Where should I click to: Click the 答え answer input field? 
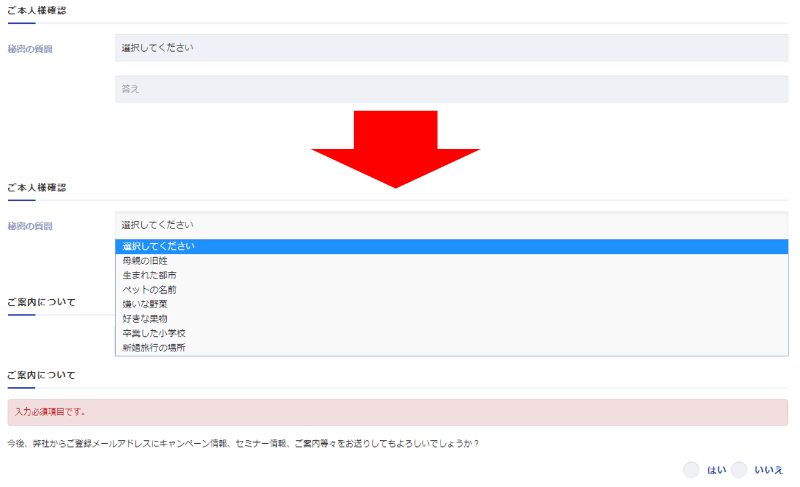(x=451, y=89)
